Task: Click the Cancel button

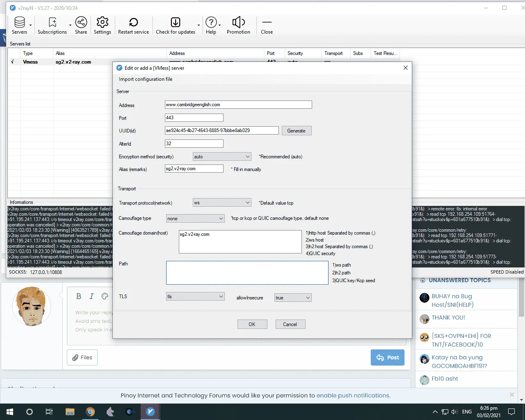Action: pos(290,324)
